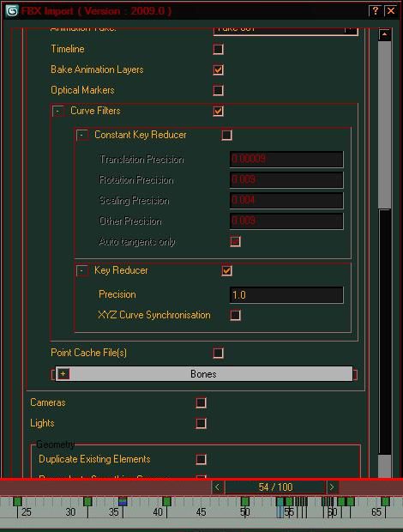Collapse the Curve Filters group
Viewport: 403px width, 532px height.
tap(58, 112)
